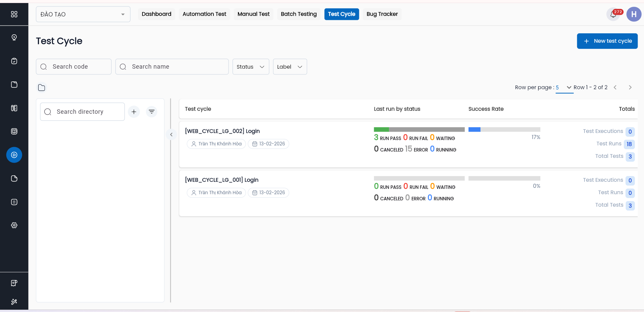Viewport: 644px width, 312px height.
Task: Click the magic wand icon in sidebar
Action: [x=14, y=302]
